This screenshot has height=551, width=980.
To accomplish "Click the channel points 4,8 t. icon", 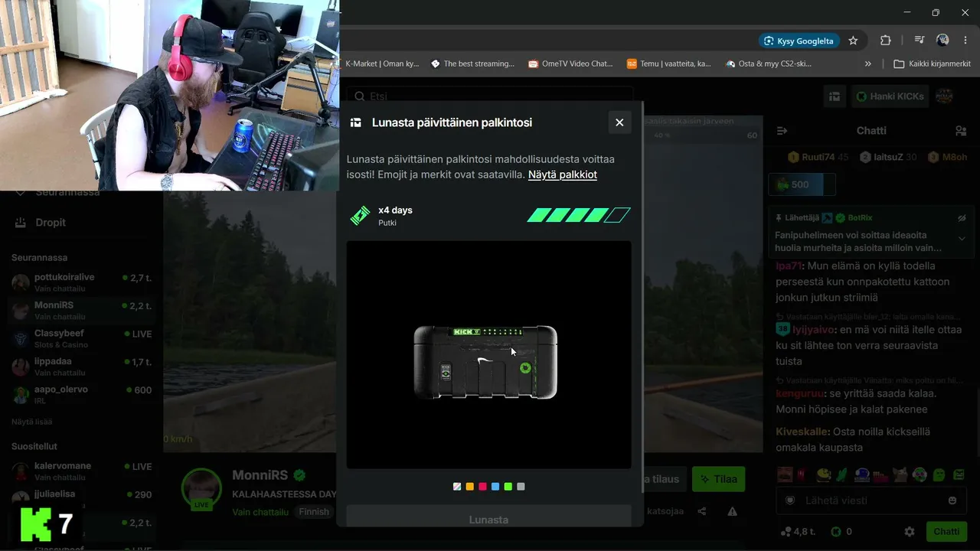I will pos(785,531).
